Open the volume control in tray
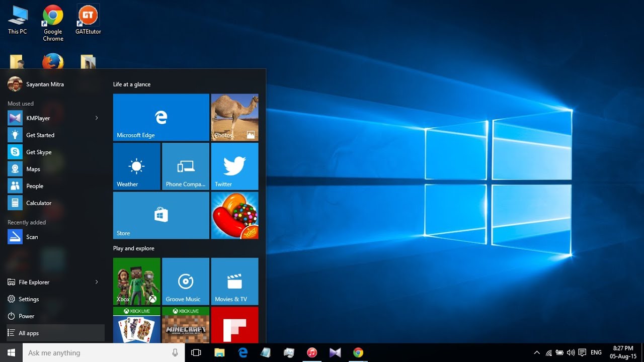The image size is (644, 362). pos(571,353)
